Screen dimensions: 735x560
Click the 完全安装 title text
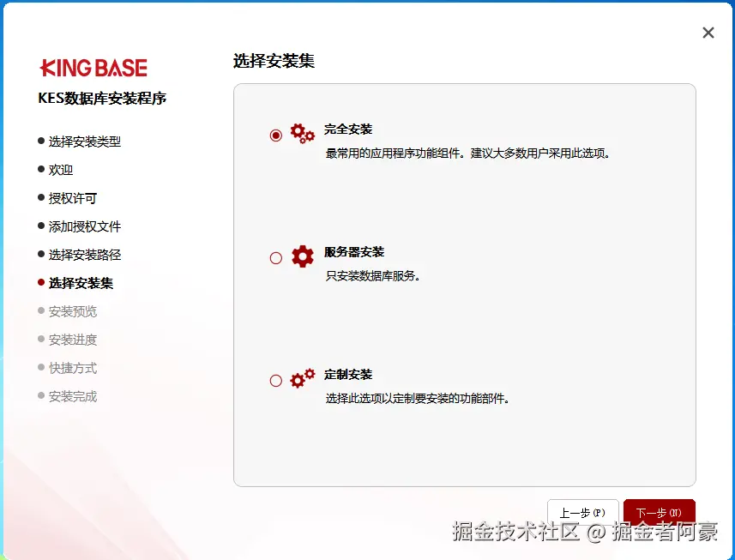click(x=348, y=129)
